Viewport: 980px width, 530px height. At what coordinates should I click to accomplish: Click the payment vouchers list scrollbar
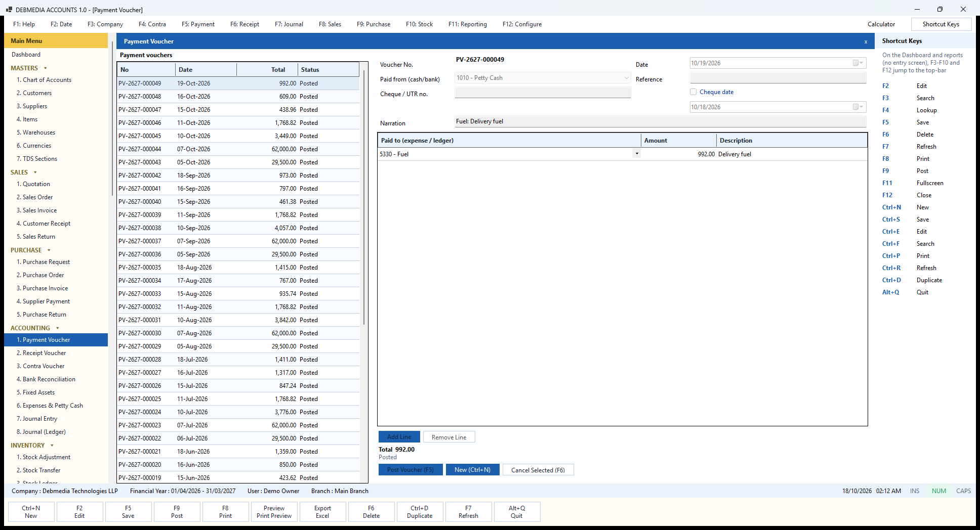click(x=364, y=197)
